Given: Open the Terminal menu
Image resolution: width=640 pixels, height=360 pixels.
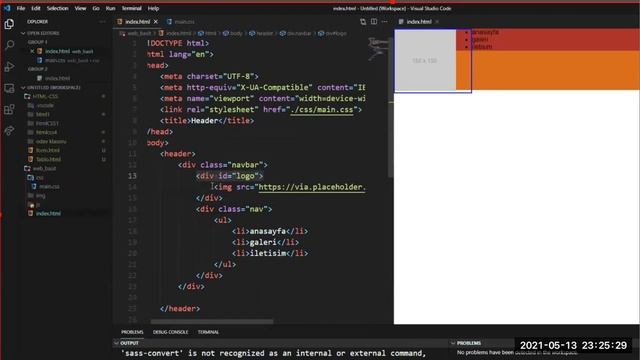Looking at the screenshot, I should [x=131, y=8].
